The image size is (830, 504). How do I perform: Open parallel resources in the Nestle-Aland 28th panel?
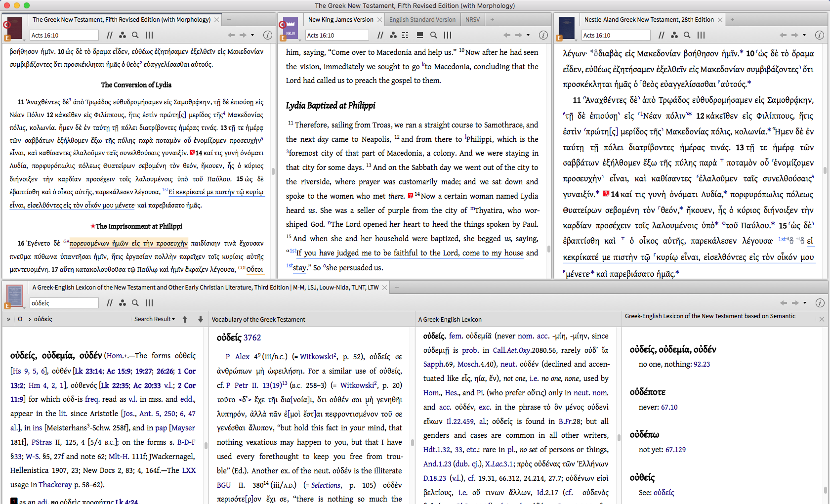point(662,35)
